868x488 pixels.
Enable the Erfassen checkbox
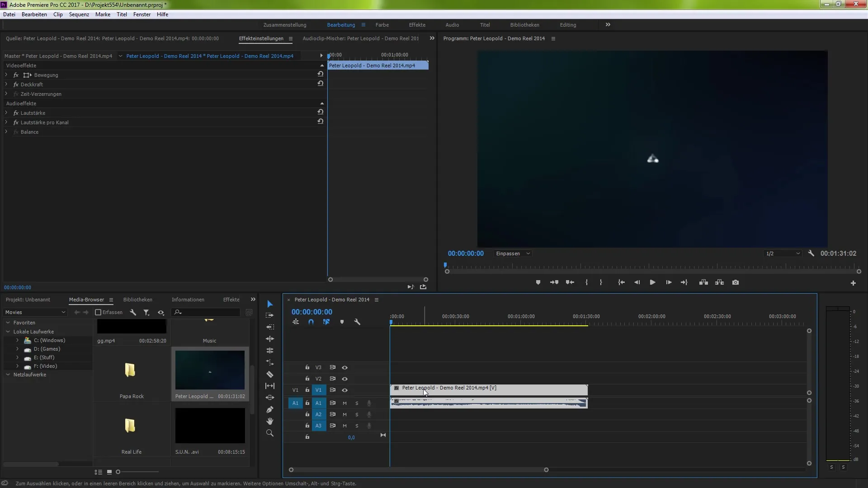pos(98,312)
